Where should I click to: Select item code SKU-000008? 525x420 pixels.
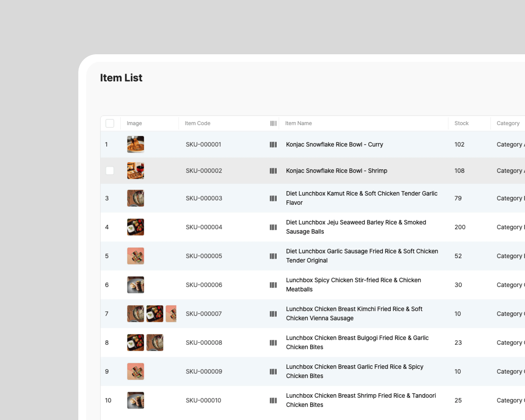click(x=204, y=343)
